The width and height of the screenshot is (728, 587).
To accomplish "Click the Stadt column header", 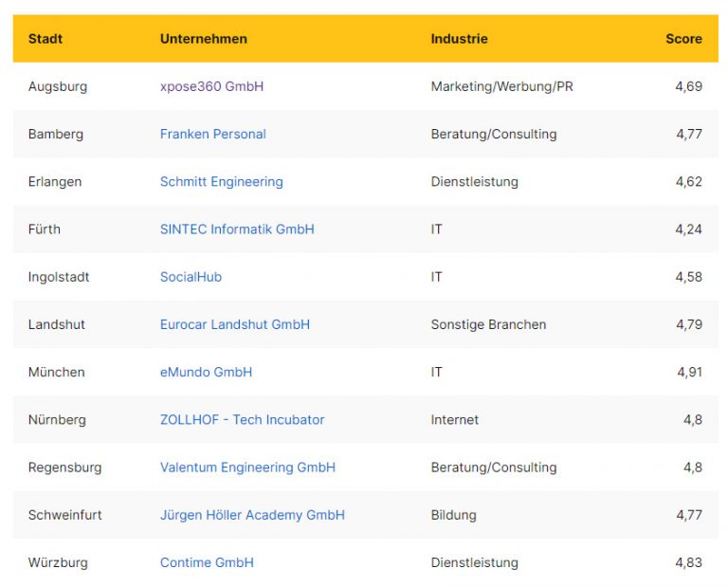I will pos(45,39).
